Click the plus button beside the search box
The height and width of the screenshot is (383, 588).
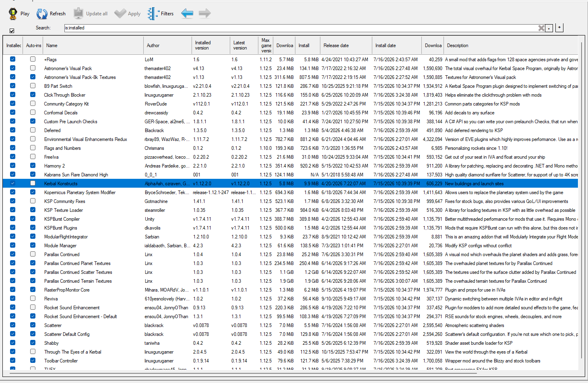[x=559, y=27]
